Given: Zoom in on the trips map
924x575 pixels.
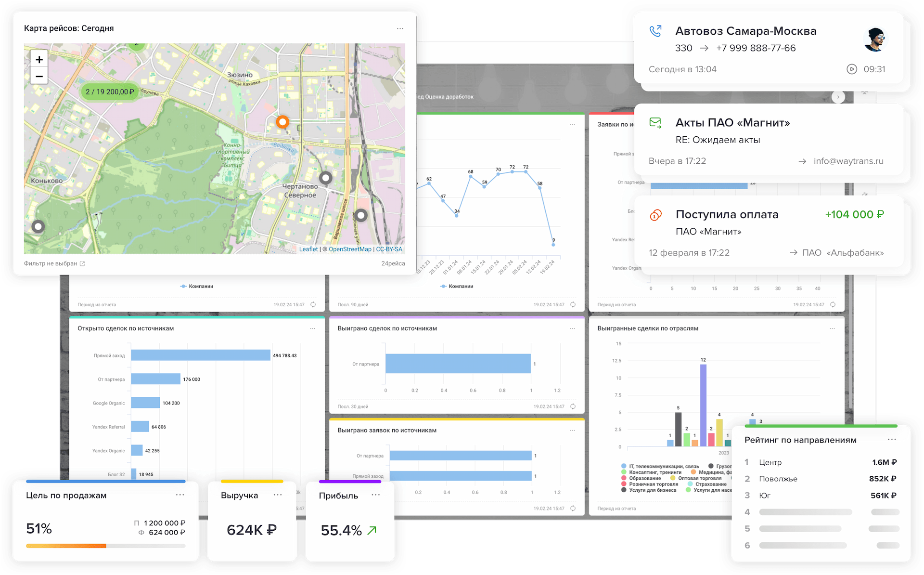Looking at the screenshot, I should coord(39,59).
